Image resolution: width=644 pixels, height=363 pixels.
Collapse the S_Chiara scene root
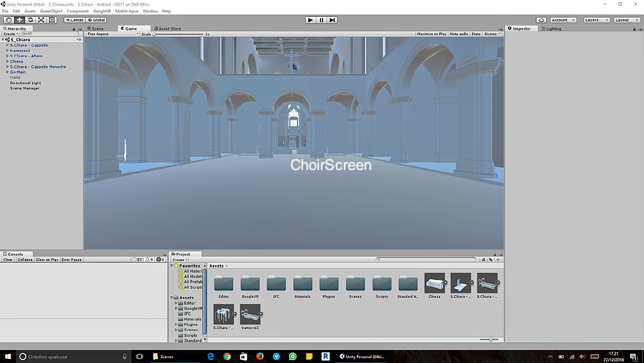click(3, 39)
